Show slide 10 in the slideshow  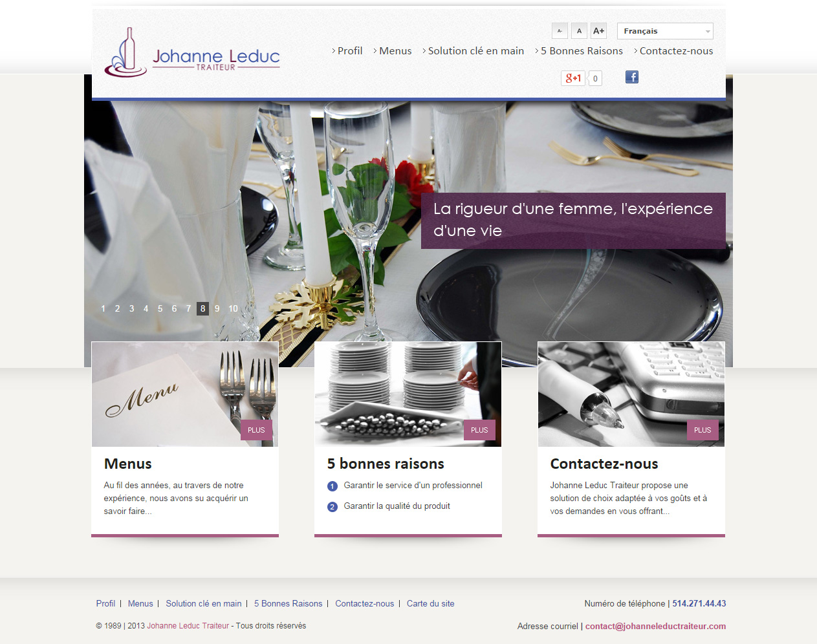coord(233,308)
